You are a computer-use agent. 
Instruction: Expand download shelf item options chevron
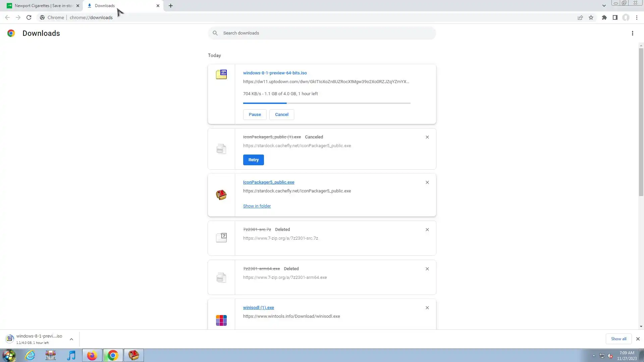click(71, 339)
